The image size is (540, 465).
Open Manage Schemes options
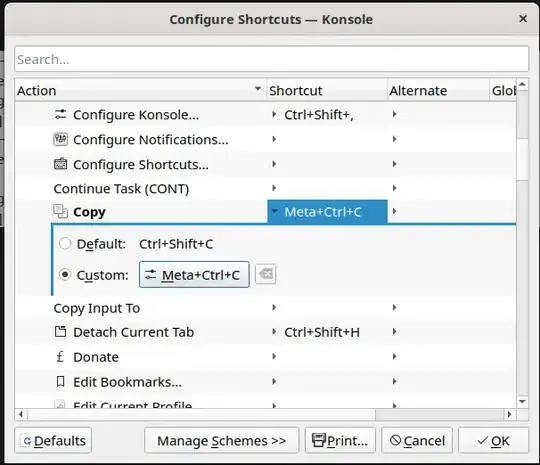click(221, 441)
